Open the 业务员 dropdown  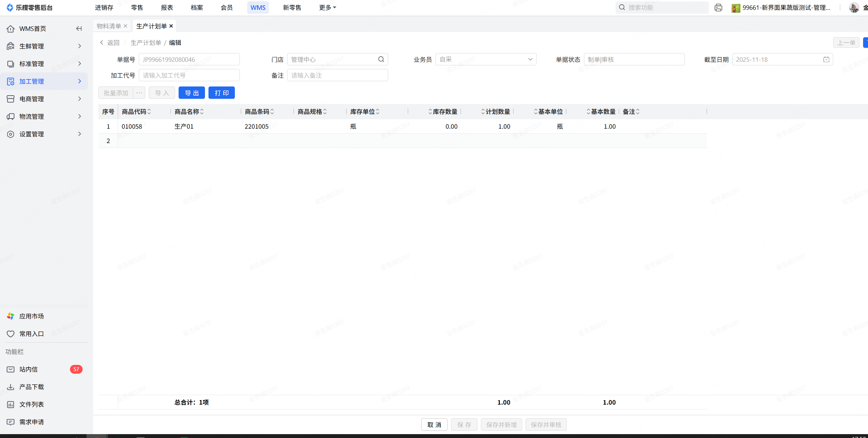tap(486, 59)
